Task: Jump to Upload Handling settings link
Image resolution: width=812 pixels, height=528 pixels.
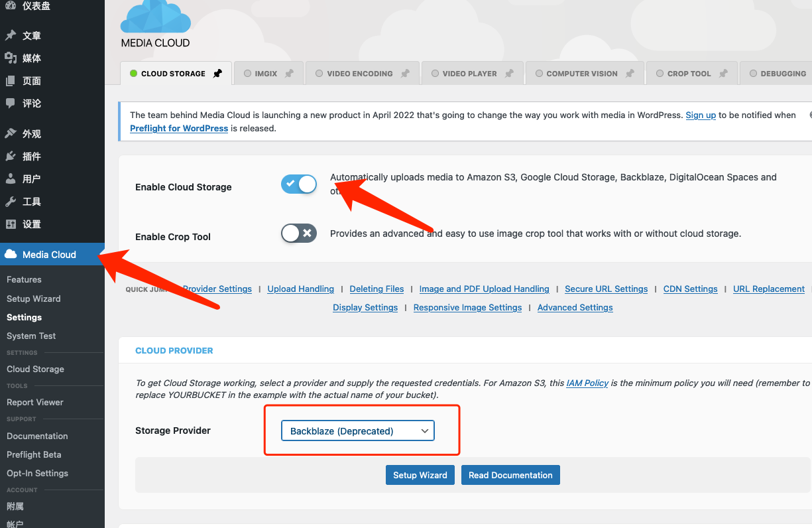Action: tap(300, 289)
